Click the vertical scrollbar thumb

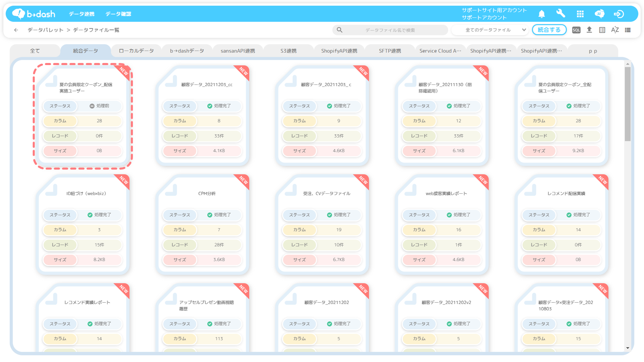[x=628, y=104]
